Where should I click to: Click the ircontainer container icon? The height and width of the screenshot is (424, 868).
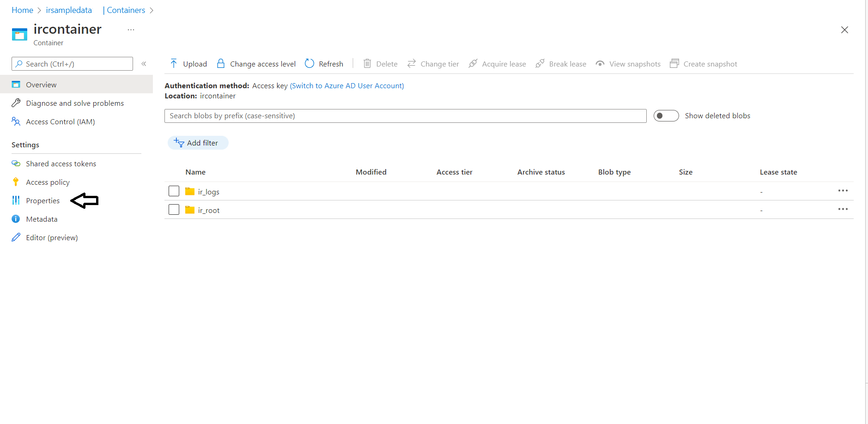(19, 34)
